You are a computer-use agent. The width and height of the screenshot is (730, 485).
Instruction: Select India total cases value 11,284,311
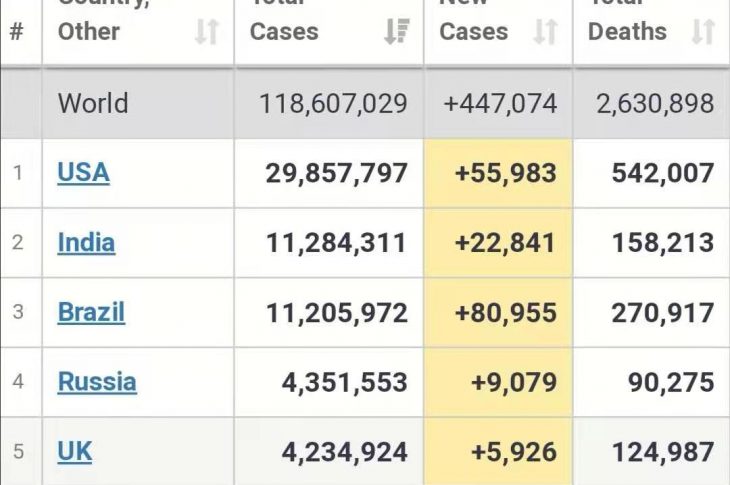click(x=336, y=243)
